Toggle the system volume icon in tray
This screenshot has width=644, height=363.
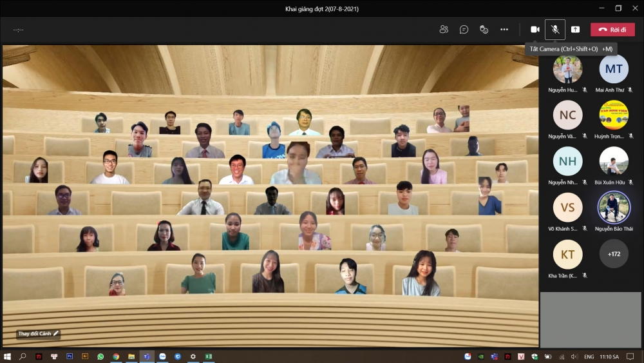(573, 357)
